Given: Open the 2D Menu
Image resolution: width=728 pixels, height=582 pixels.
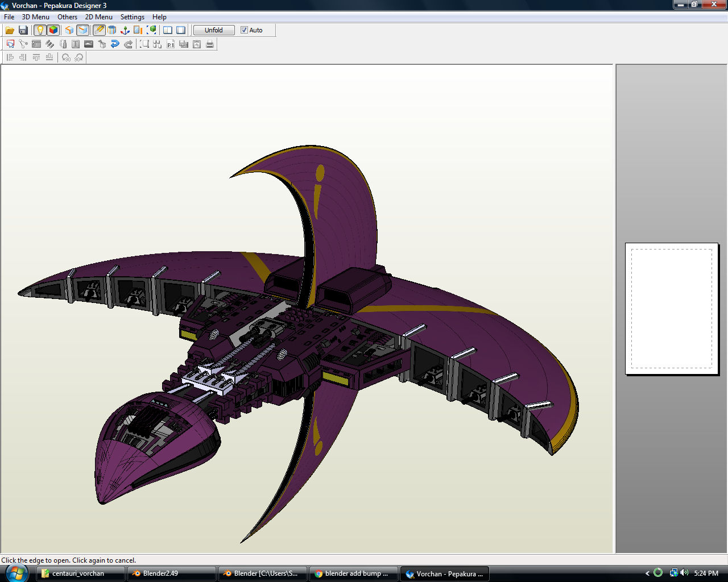Looking at the screenshot, I should point(99,17).
